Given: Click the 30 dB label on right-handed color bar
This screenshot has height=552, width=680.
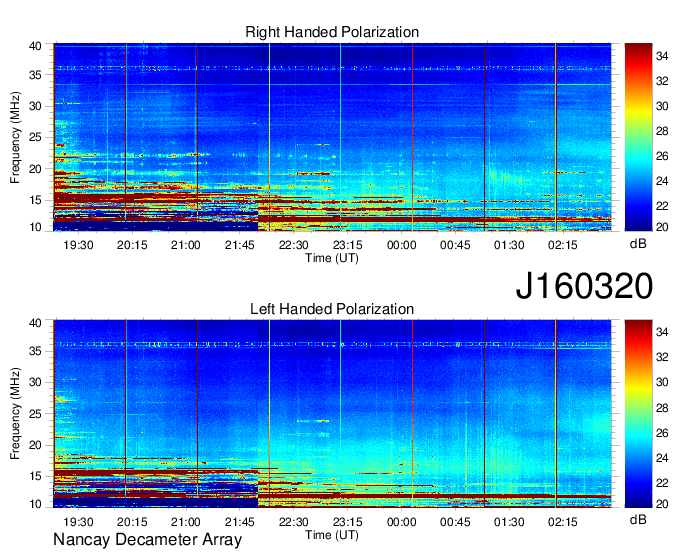Looking at the screenshot, I should [662, 106].
